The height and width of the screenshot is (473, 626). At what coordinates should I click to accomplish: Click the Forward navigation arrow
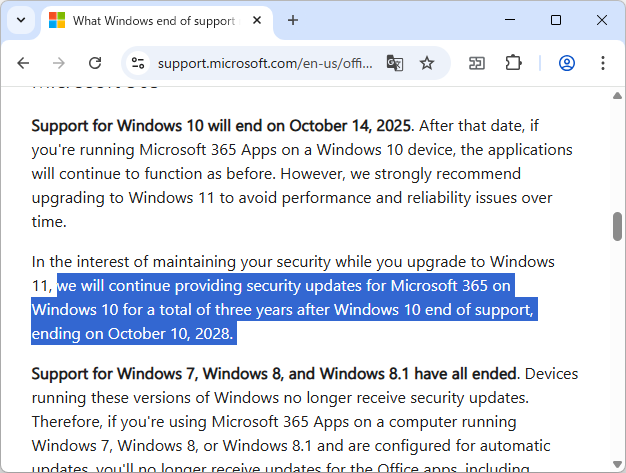pos(59,63)
